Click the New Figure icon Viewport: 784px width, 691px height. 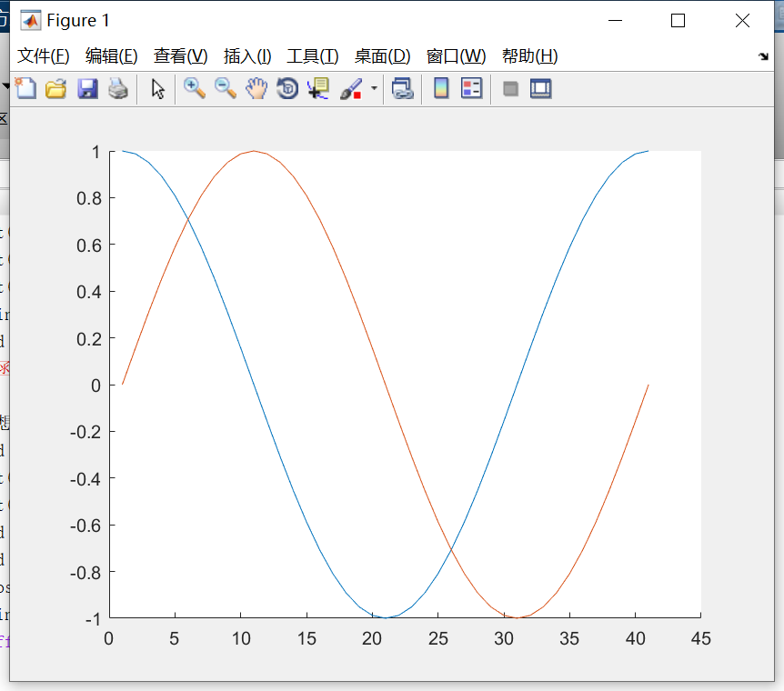(25, 88)
